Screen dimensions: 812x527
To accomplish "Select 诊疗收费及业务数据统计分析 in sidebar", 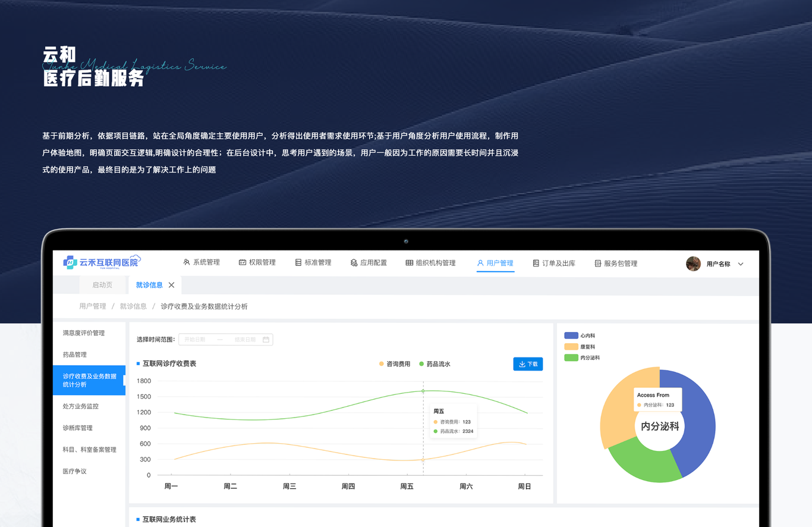I will point(89,380).
